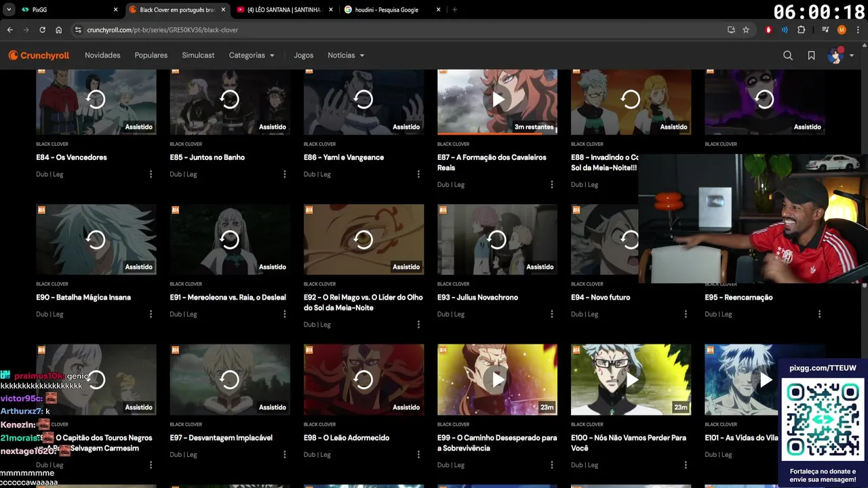Screen dimensions: 868x488
Task: Click the Crunchyroll logo
Action: click(x=39, y=56)
